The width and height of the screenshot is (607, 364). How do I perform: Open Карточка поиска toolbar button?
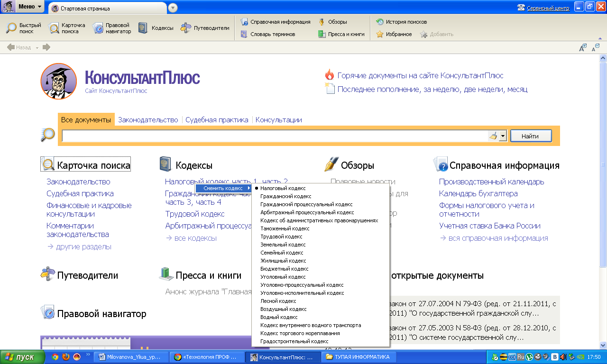67,28
